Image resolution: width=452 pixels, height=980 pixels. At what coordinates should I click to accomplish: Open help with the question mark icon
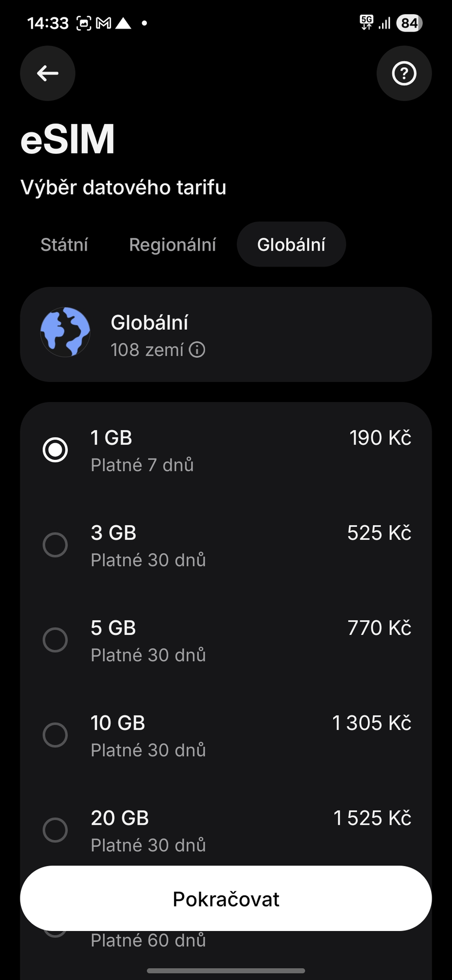click(x=404, y=73)
